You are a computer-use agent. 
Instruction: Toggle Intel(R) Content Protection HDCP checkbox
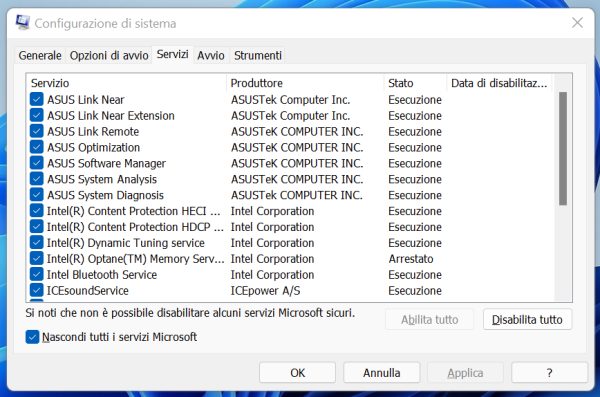click(36, 227)
